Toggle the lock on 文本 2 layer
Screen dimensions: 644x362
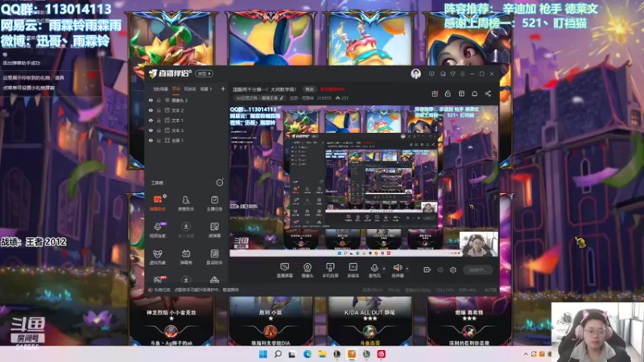pos(159,110)
